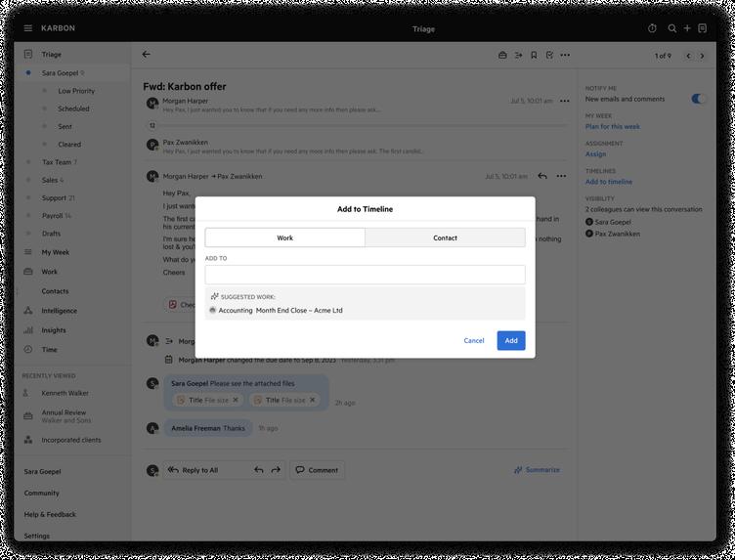Viewport: 735px width, 560px height.
Task: Go to next conversation chevron
Action: click(702, 56)
